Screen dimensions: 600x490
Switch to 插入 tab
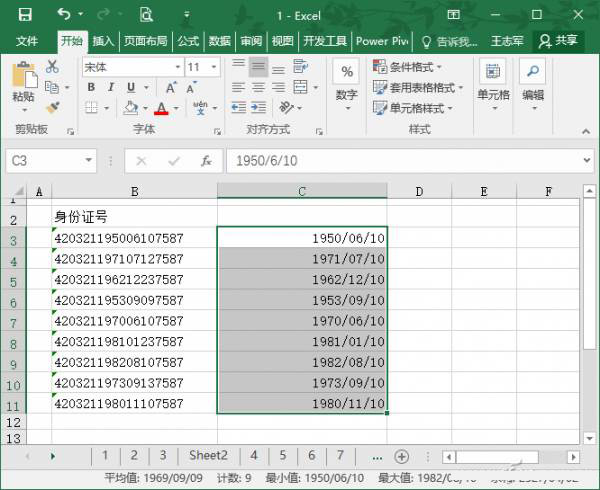coord(104,41)
